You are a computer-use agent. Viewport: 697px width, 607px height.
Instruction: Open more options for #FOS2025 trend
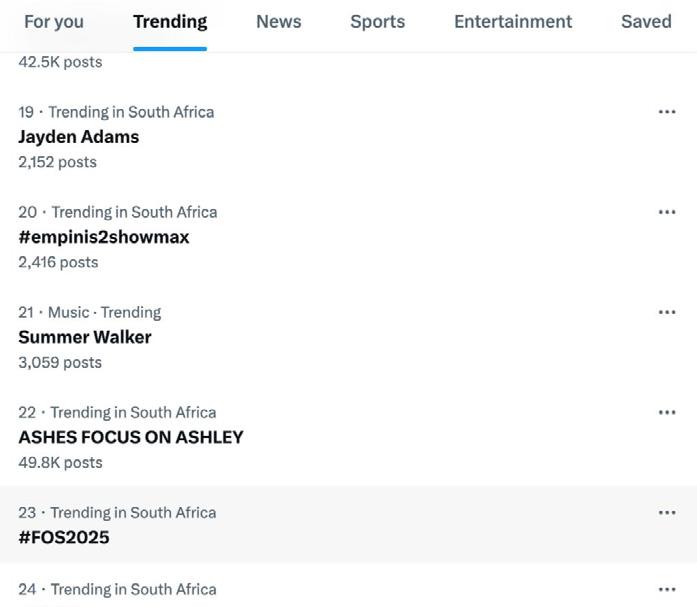click(667, 512)
